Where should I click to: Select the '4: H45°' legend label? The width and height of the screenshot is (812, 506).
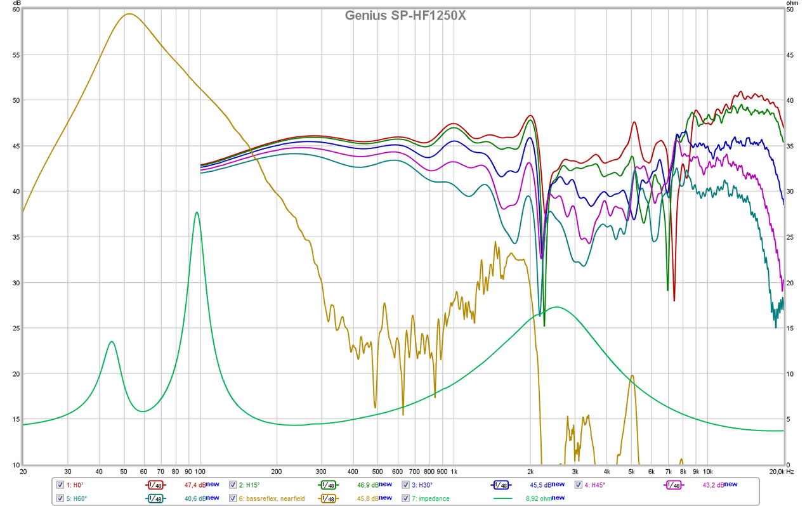595,485
